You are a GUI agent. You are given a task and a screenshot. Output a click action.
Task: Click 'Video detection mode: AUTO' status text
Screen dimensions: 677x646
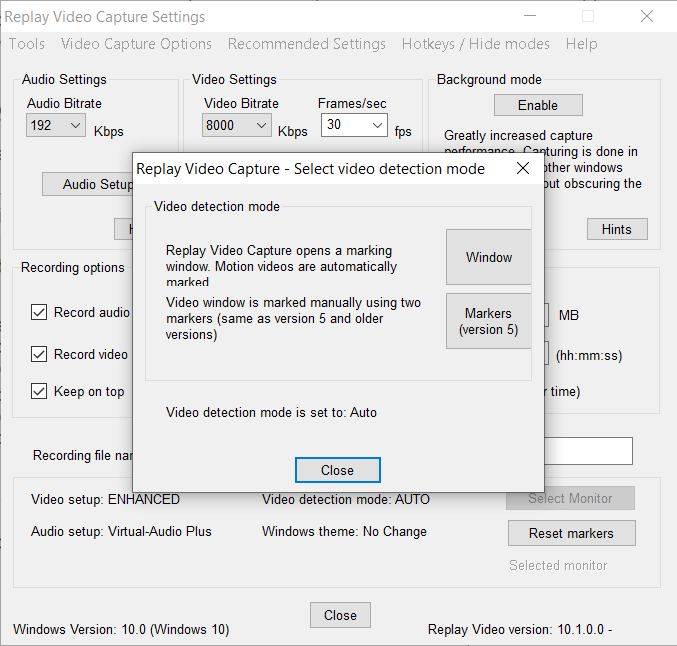[346, 499]
